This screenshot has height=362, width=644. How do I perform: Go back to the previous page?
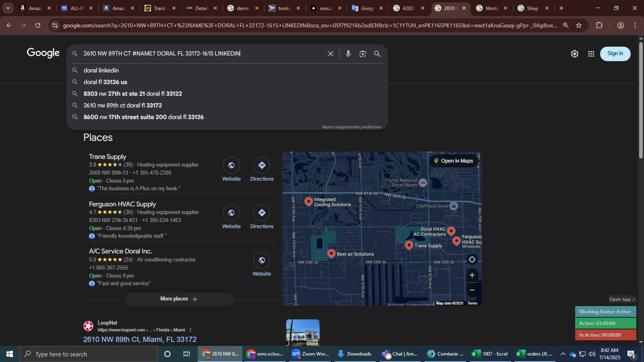pos(9,25)
